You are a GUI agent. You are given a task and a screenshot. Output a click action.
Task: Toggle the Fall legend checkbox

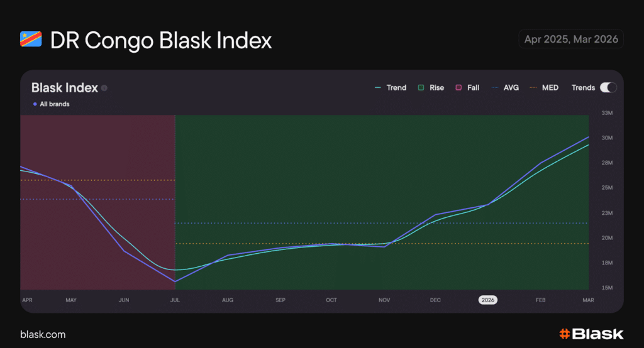coord(458,88)
